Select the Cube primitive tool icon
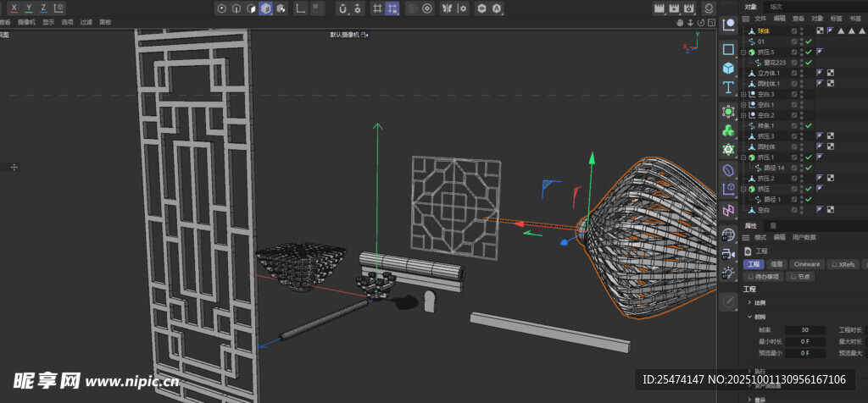The image size is (868, 403). [x=728, y=69]
